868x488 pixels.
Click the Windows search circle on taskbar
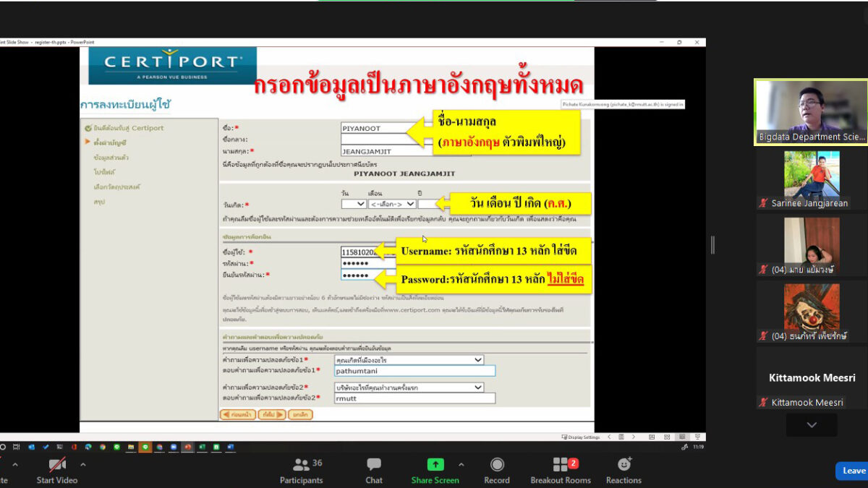click(3, 447)
